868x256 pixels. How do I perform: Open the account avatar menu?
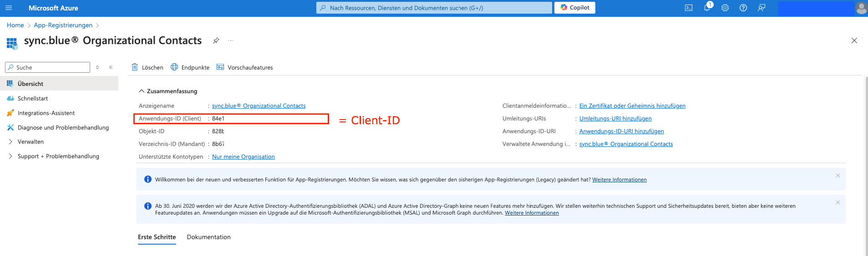tap(861, 8)
